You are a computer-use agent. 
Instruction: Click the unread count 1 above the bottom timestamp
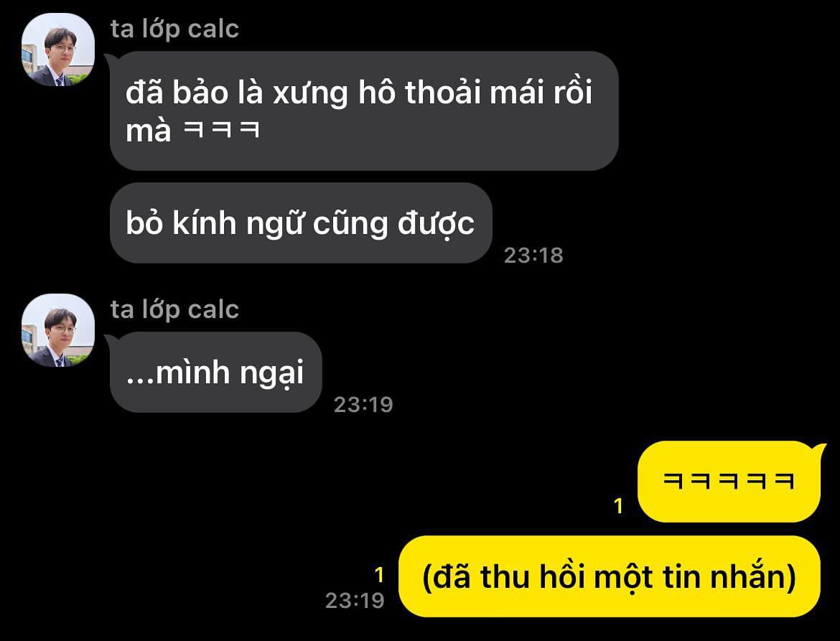pos(379,575)
